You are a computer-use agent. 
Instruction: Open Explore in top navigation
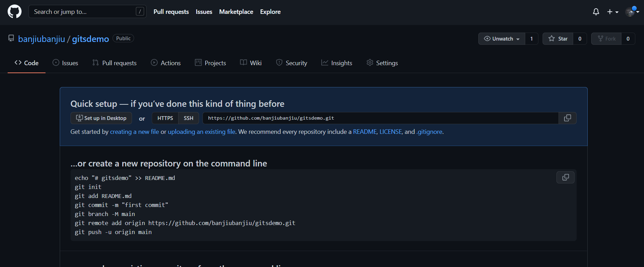[270, 11]
